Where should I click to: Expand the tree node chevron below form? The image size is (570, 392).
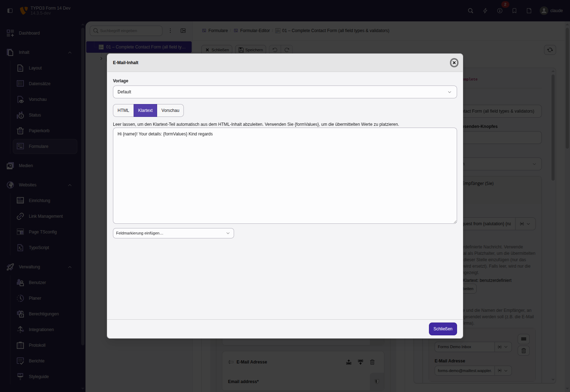[101, 58]
